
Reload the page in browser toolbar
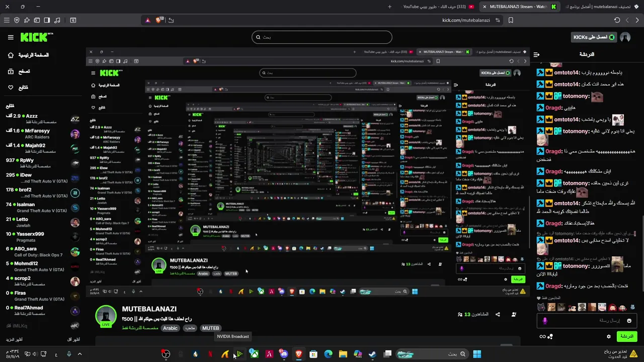[x=617, y=20]
